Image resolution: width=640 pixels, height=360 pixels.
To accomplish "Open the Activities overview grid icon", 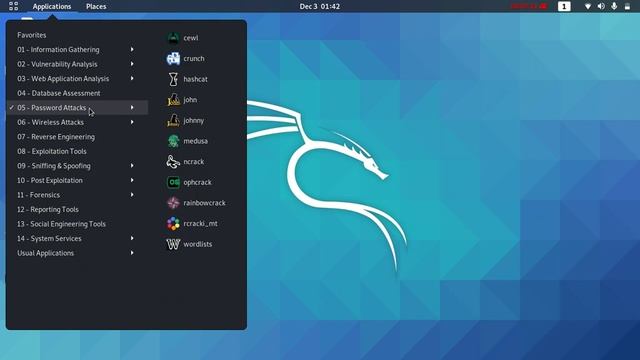I will point(13,6).
